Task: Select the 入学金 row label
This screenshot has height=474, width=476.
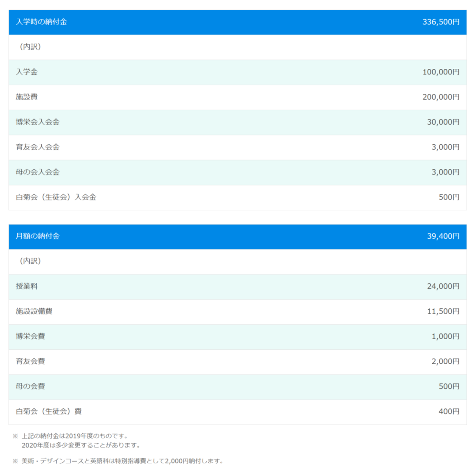Action: pyautogui.click(x=26, y=72)
